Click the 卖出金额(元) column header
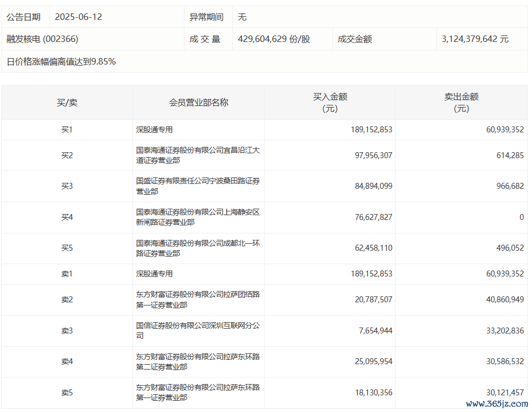 pos(462,103)
